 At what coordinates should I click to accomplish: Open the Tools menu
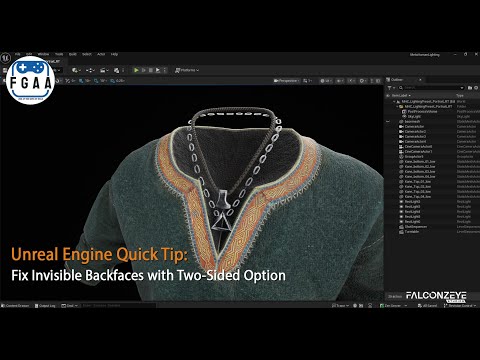click(x=59, y=54)
